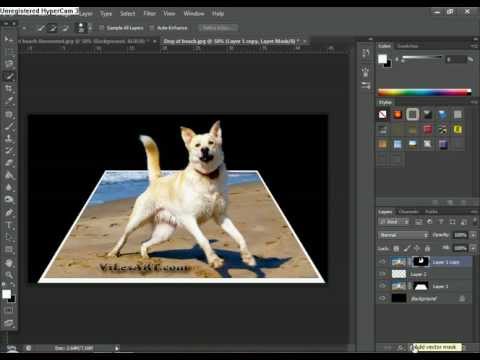This screenshot has width=480, height=360.
Task: Select the Lasso tool
Action: [x=9, y=64]
